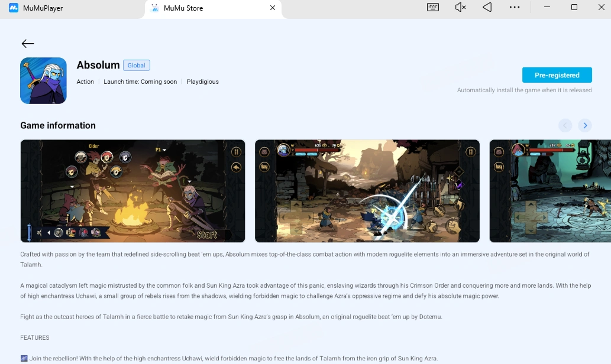Click the Absolum app icon
The image size is (611, 364).
tap(43, 80)
